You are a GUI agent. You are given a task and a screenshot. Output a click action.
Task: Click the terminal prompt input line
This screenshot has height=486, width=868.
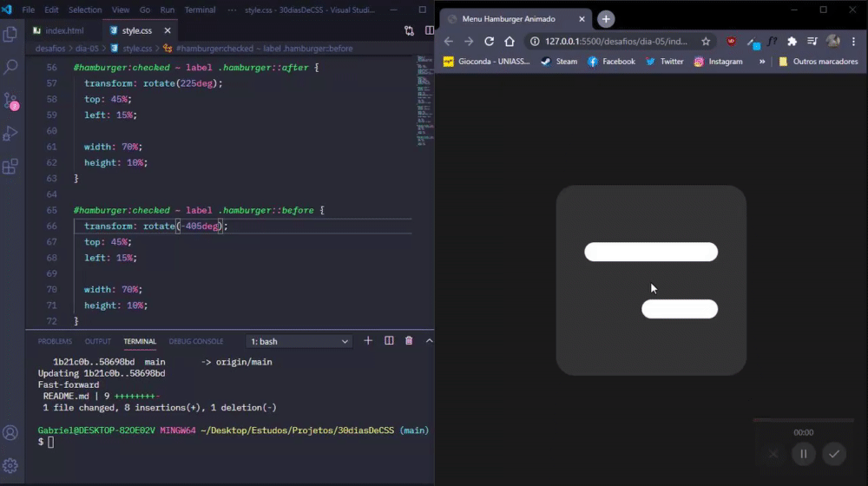[233, 442]
